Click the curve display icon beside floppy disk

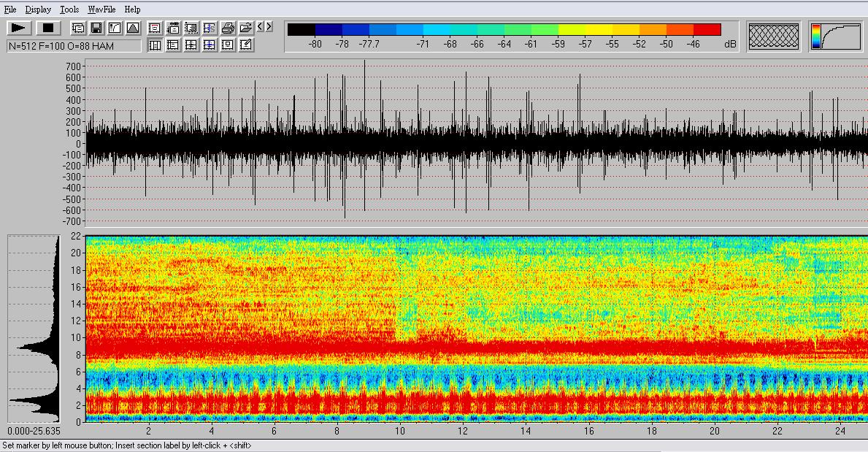click(115, 28)
